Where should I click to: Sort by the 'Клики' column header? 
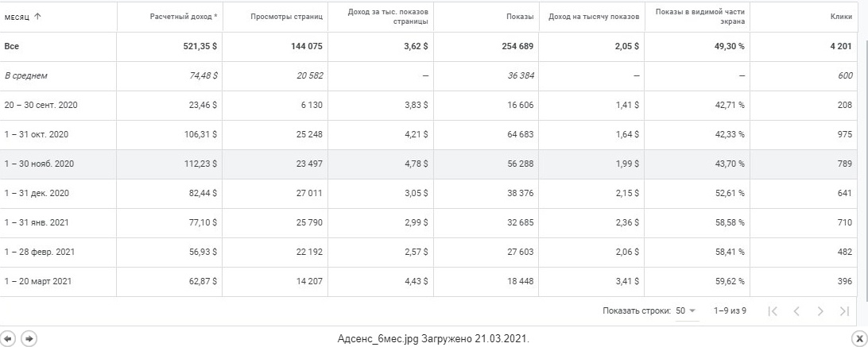(842, 17)
